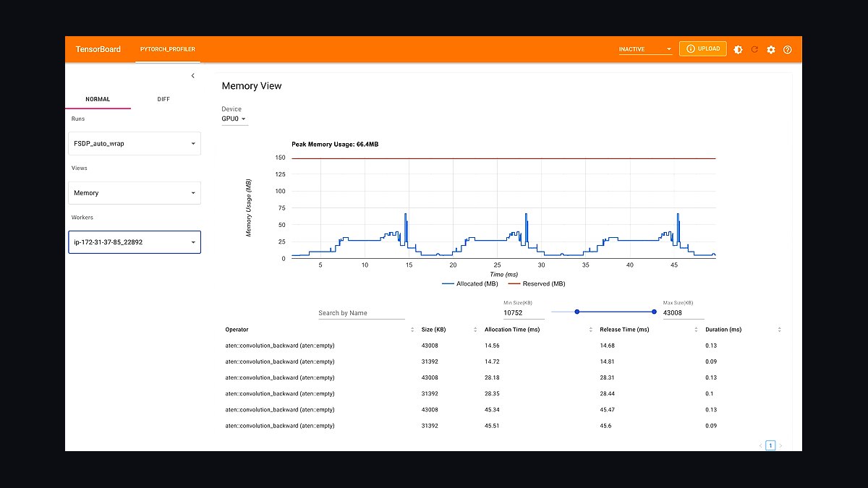Open the INACTIVE plugin dropdown
This screenshot has height=488, width=868.
[645, 49]
